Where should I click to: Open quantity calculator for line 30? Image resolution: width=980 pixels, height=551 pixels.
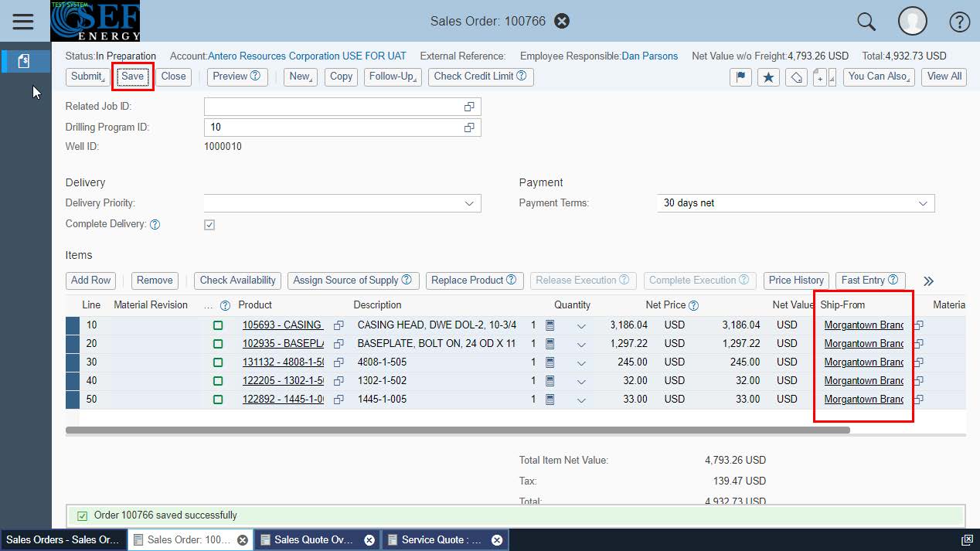[550, 362]
